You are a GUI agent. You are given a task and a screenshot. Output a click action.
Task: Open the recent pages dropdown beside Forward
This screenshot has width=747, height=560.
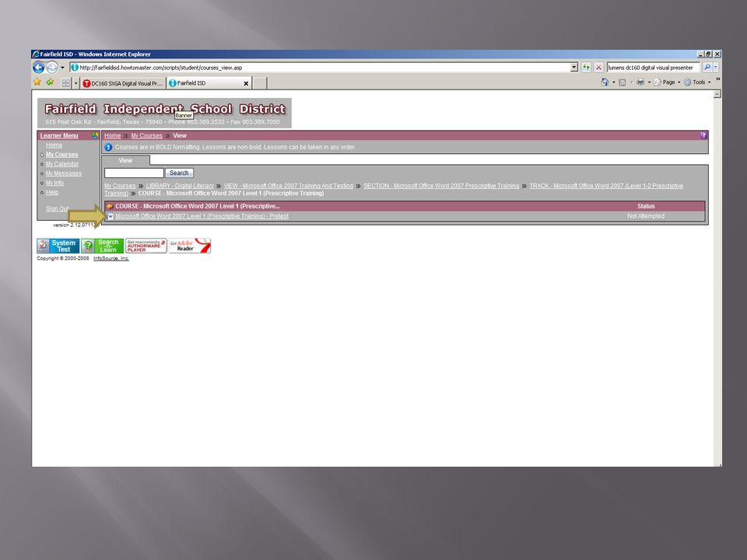(62, 68)
